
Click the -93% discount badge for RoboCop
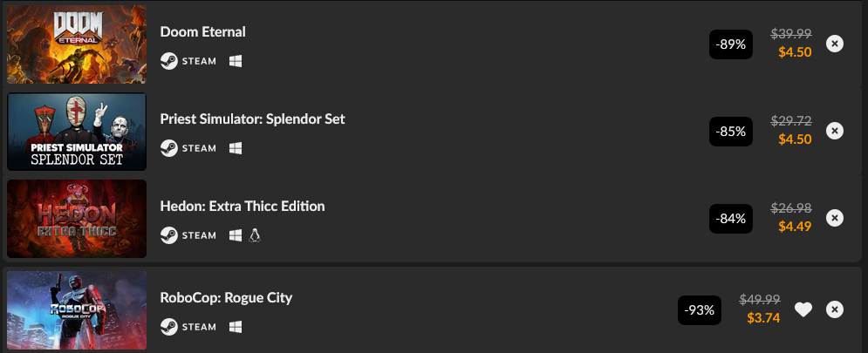[x=699, y=310]
